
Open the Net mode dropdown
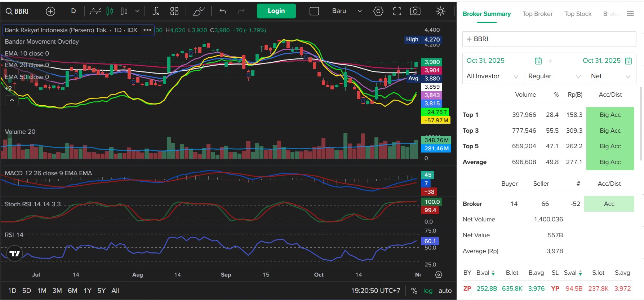click(611, 76)
